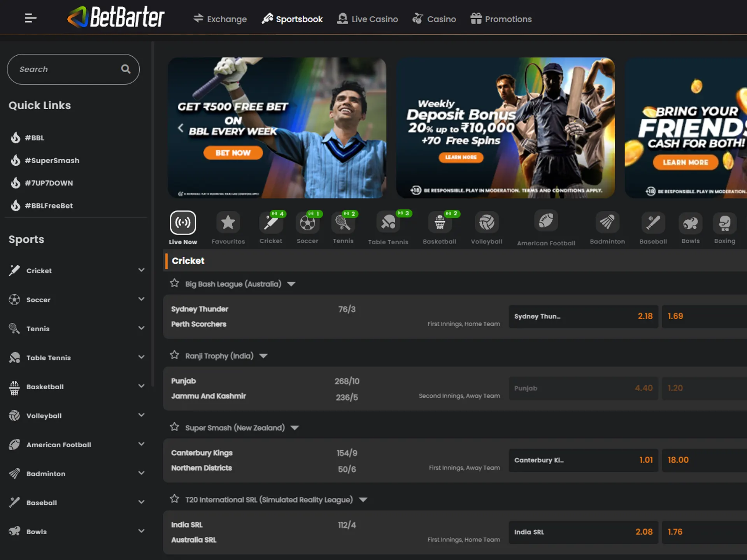Open the Live Casino tab
The height and width of the screenshot is (560, 747).
(x=367, y=19)
